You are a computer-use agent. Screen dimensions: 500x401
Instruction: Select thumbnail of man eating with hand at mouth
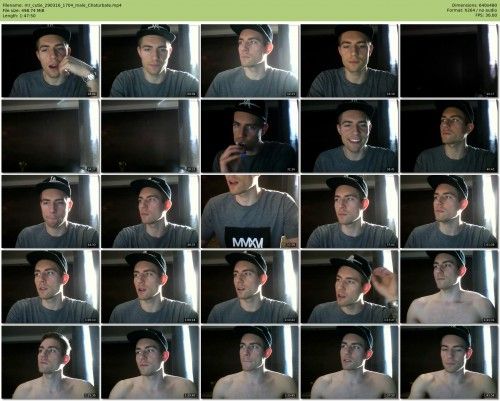pos(250,136)
